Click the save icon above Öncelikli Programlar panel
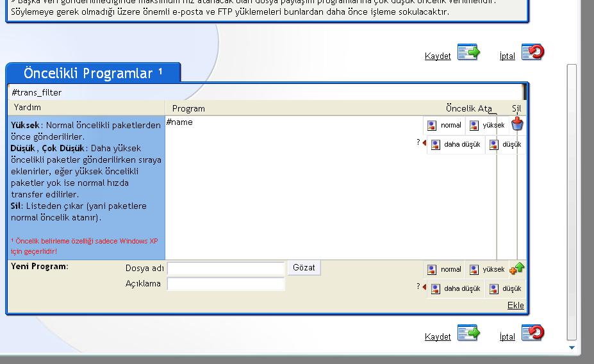 [468, 53]
